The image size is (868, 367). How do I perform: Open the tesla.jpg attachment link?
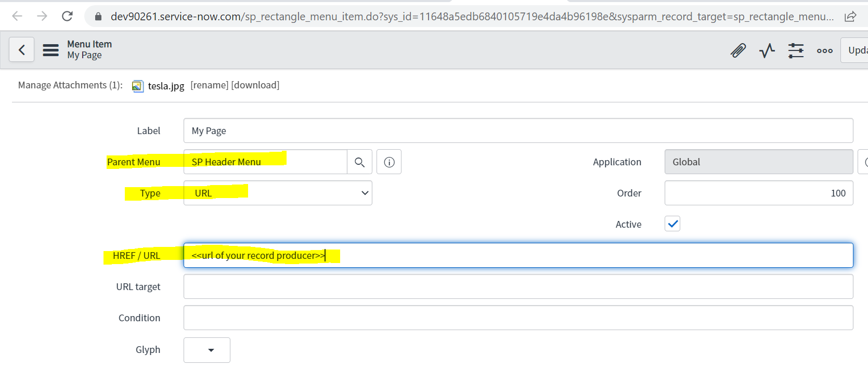[166, 86]
